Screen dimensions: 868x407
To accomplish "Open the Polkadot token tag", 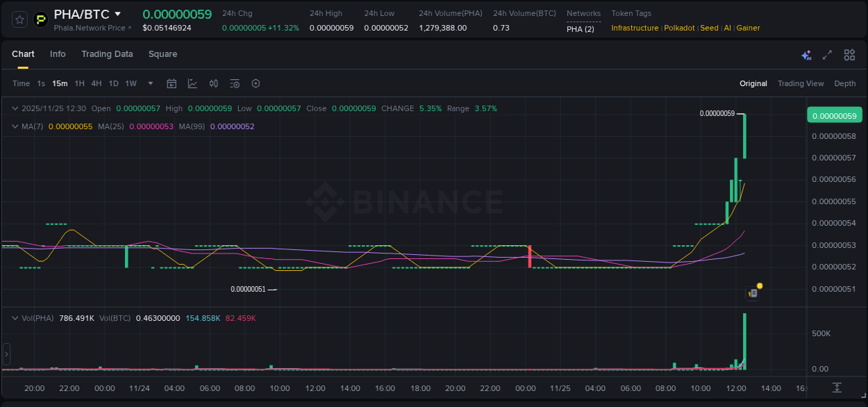I will [679, 28].
